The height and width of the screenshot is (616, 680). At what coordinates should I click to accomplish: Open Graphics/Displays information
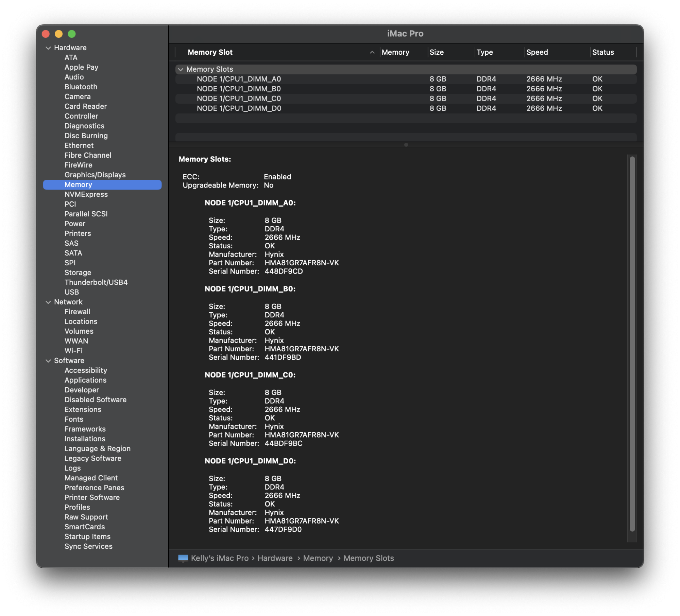click(95, 175)
